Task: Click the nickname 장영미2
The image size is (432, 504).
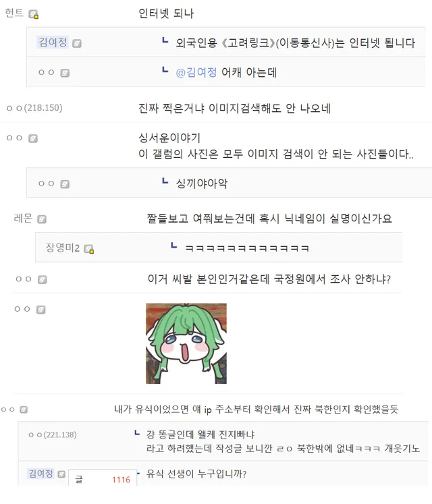Action: pos(62,248)
